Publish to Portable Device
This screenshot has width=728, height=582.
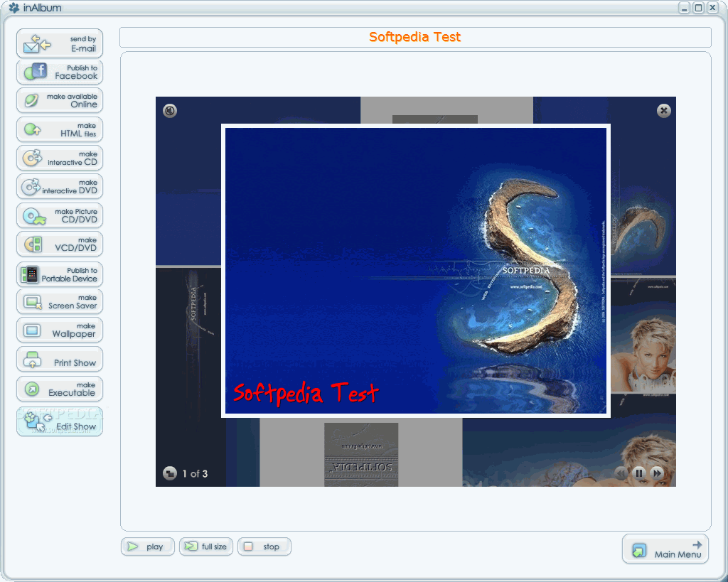pos(60,274)
